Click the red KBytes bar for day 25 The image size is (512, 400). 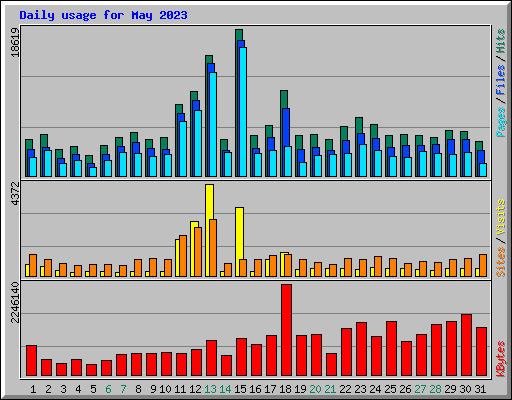391,349
